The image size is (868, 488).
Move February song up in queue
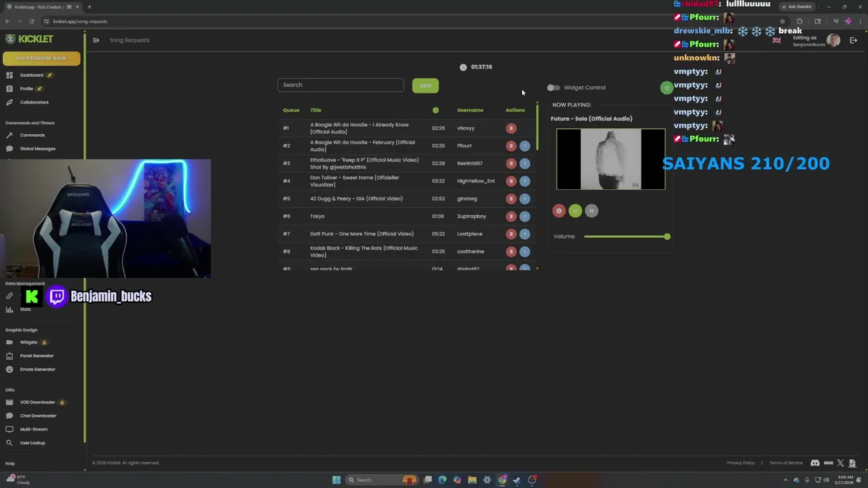524,146
